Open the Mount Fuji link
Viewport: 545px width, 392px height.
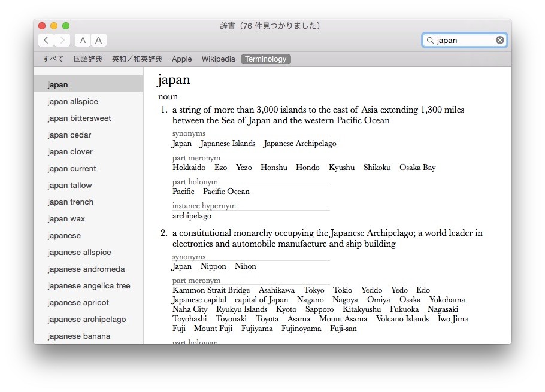click(213, 329)
